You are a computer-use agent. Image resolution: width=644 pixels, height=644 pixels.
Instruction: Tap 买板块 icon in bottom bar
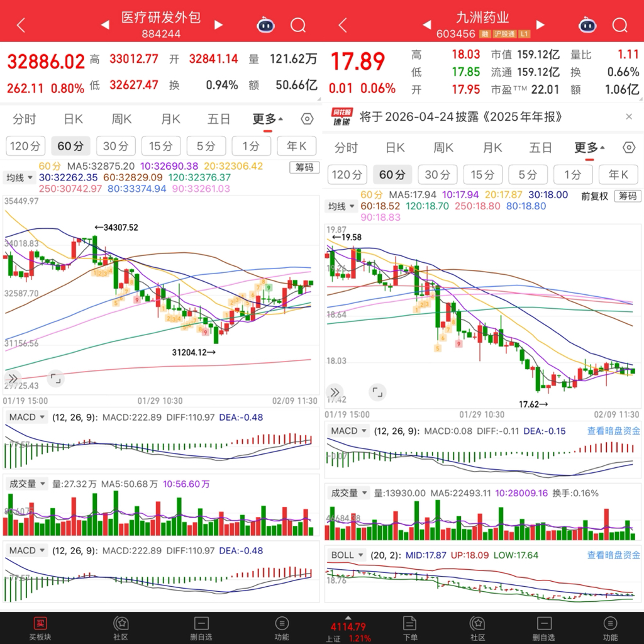[40, 628]
